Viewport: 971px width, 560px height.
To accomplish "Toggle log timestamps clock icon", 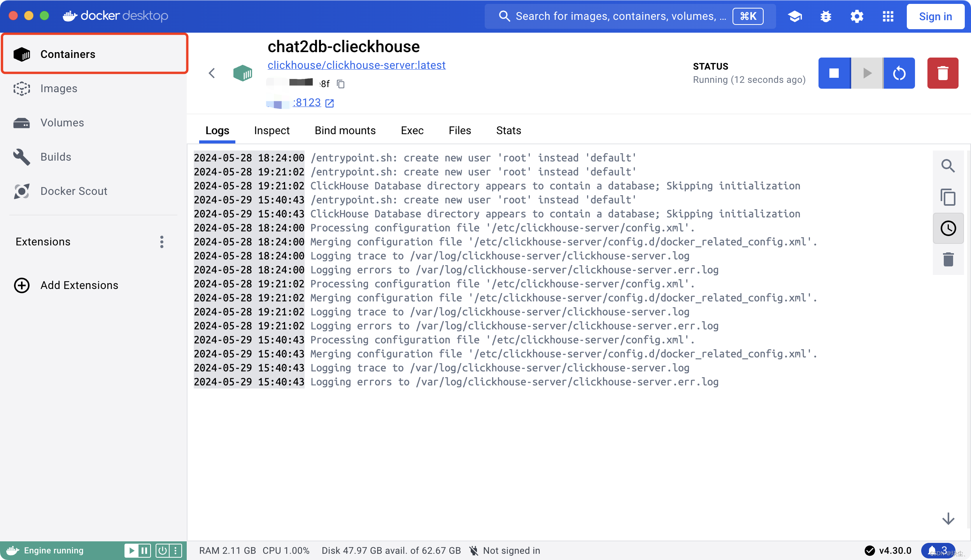I will point(948,228).
